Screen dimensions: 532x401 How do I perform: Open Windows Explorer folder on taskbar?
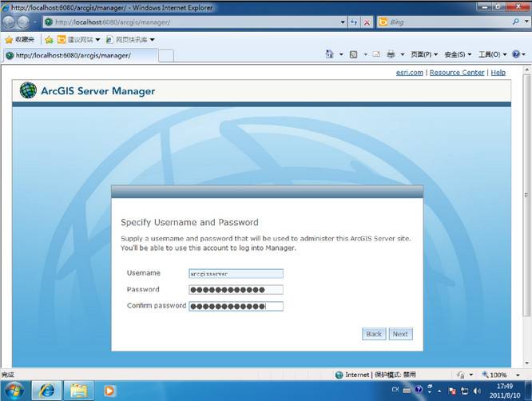tap(79, 391)
